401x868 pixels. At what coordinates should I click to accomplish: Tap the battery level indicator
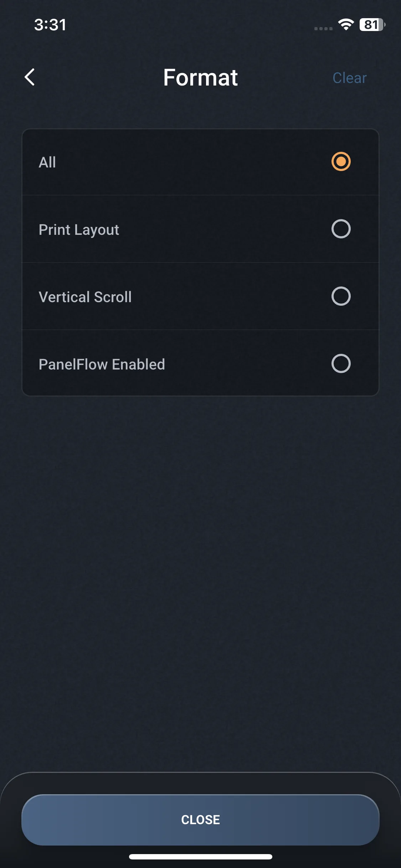pyautogui.click(x=372, y=25)
